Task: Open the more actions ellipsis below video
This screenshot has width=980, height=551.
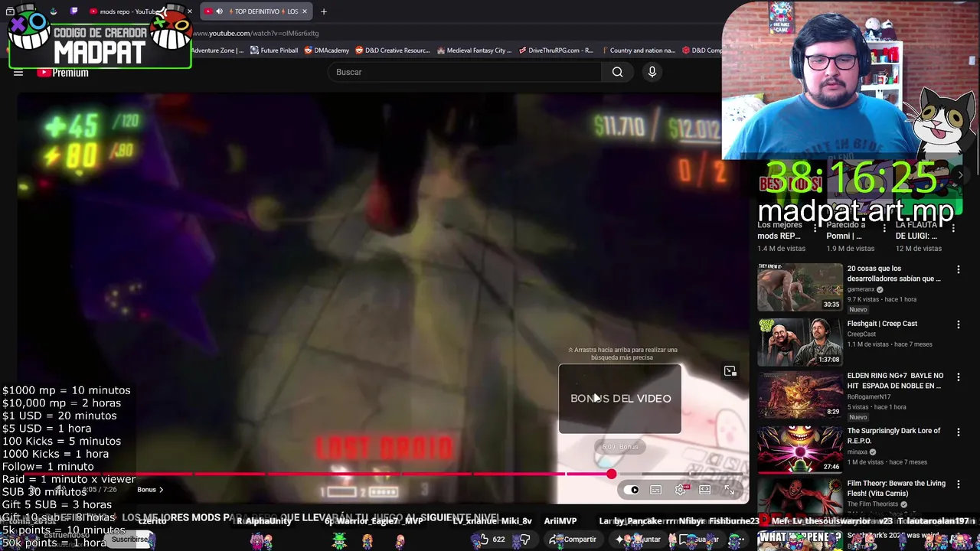Action: (x=736, y=540)
